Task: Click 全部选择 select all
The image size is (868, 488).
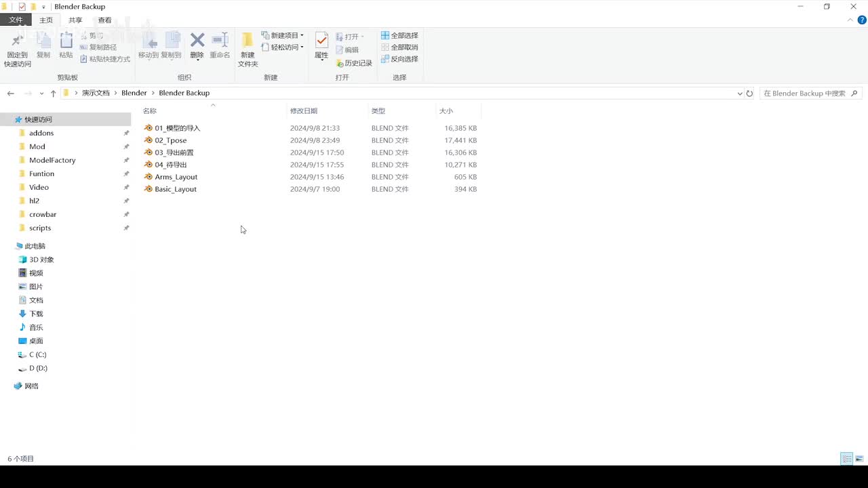Action: (x=399, y=35)
